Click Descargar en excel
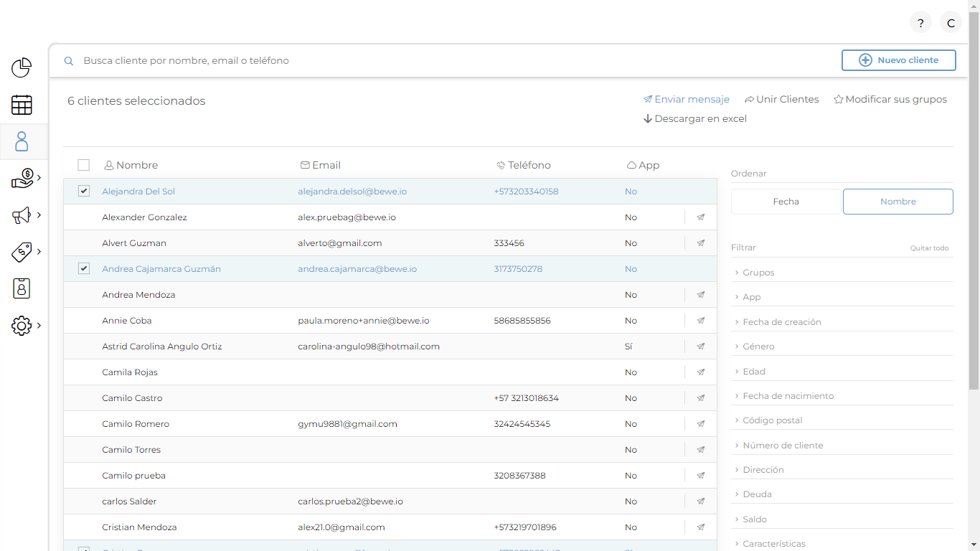This screenshot has width=980, height=551. click(x=695, y=119)
